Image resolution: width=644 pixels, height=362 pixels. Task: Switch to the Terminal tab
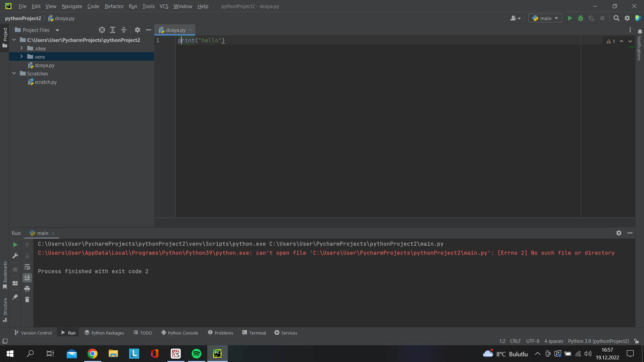pos(254,333)
